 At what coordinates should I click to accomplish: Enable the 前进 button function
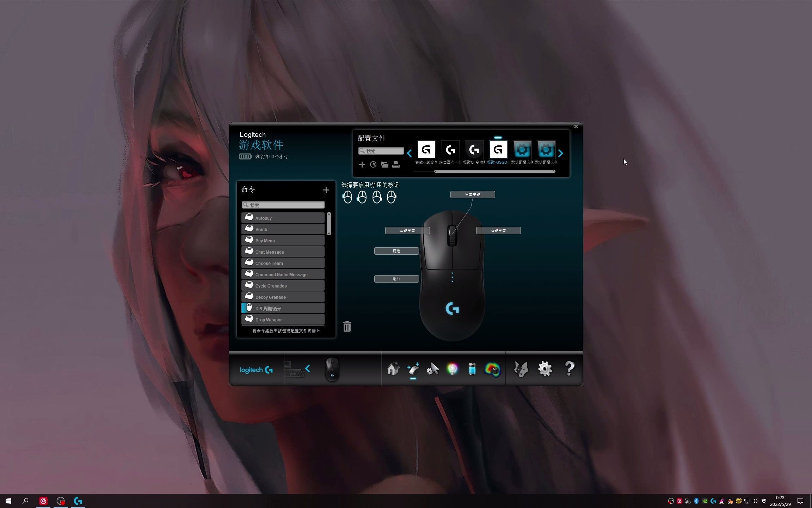point(396,250)
